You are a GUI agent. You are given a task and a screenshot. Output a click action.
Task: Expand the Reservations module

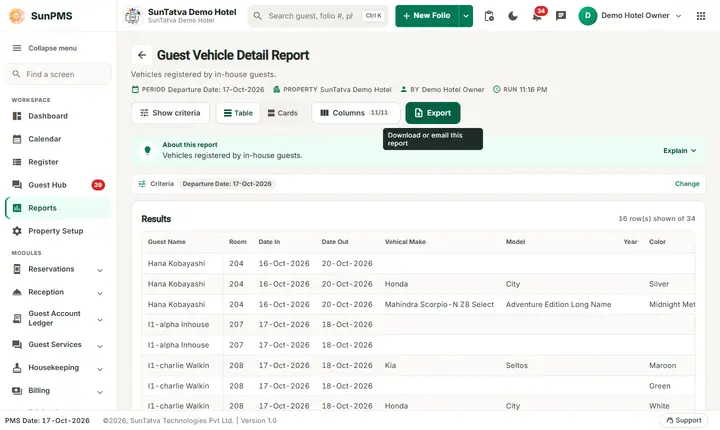click(x=58, y=269)
